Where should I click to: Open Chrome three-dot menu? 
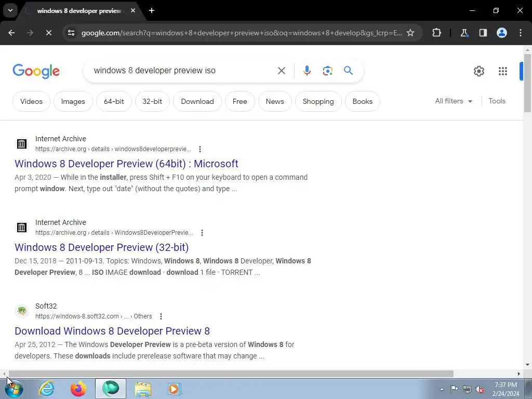point(521,33)
